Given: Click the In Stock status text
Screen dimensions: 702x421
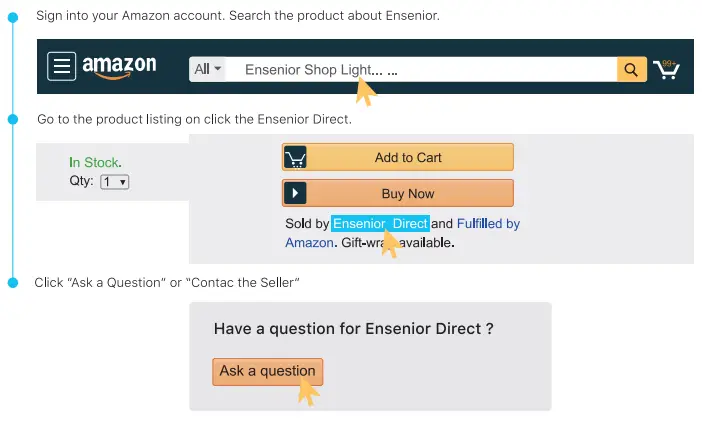Looking at the screenshot, I should (x=95, y=162).
